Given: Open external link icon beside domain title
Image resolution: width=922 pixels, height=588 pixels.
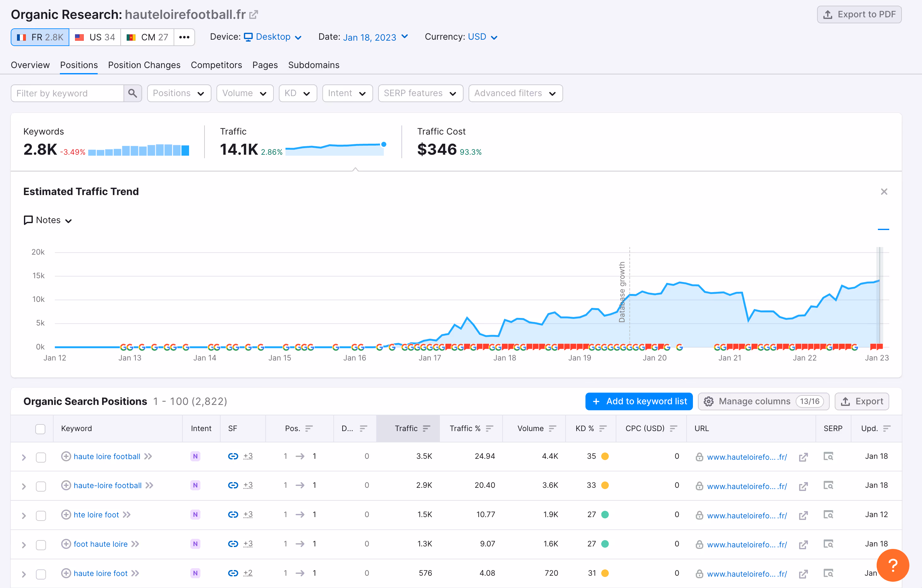Looking at the screenshot, I should pyautogui.click(x=254, y=15).
